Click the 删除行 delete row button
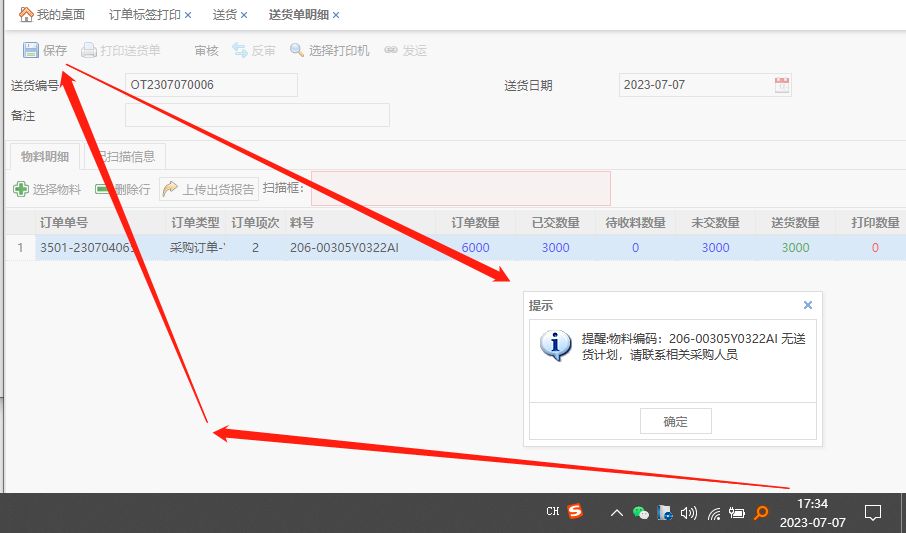Screen dimensions: 906x533 [123, 189]
